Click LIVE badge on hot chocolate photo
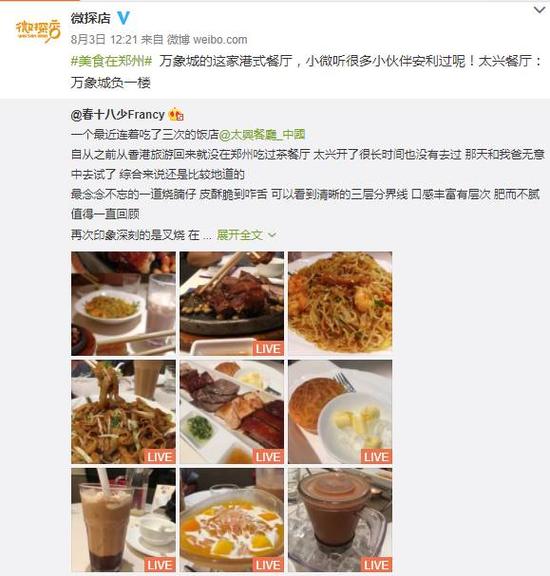The image size is (550, 576). point(376,565)
